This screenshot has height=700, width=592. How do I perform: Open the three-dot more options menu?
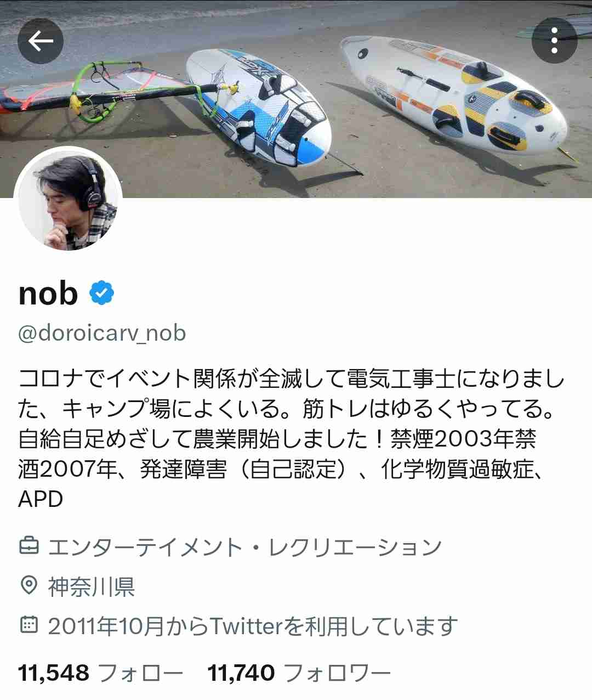click(554, 41)
